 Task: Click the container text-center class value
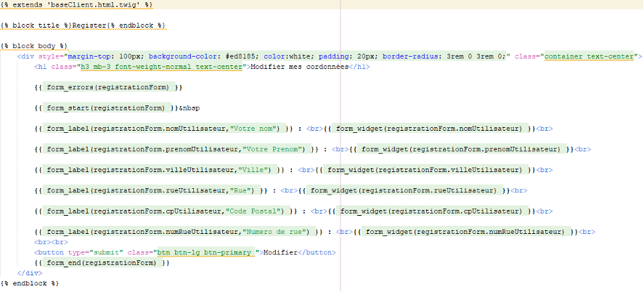pyautogui.click(x=589, y=56)
